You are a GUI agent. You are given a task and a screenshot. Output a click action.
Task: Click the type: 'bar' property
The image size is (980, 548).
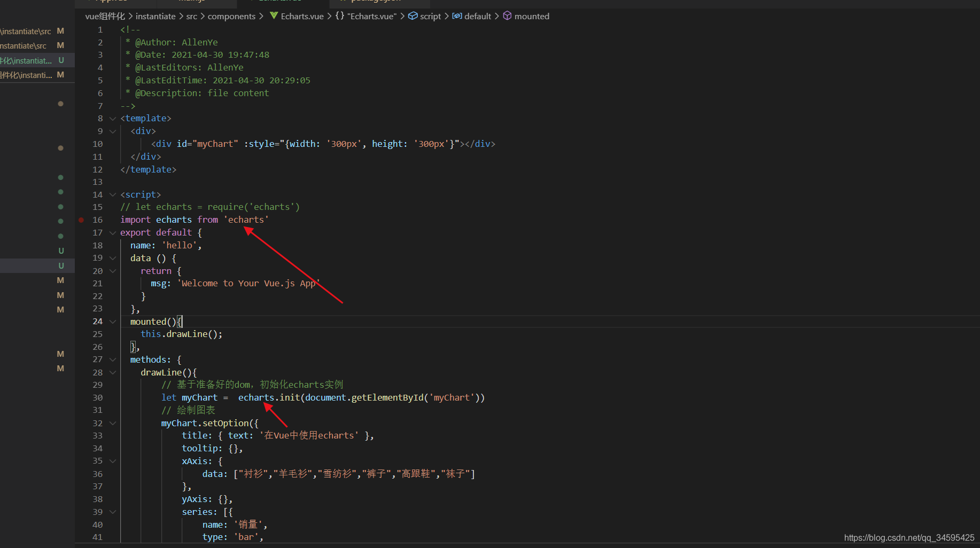(x=232, y=537)
